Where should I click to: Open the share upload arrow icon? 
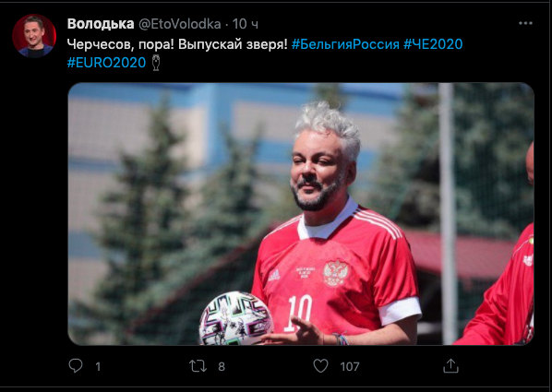click(x=450, y=366)
